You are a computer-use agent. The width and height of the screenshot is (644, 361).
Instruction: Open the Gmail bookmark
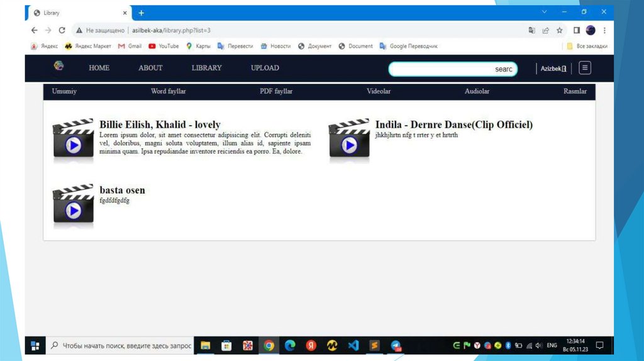coord(130,46)
